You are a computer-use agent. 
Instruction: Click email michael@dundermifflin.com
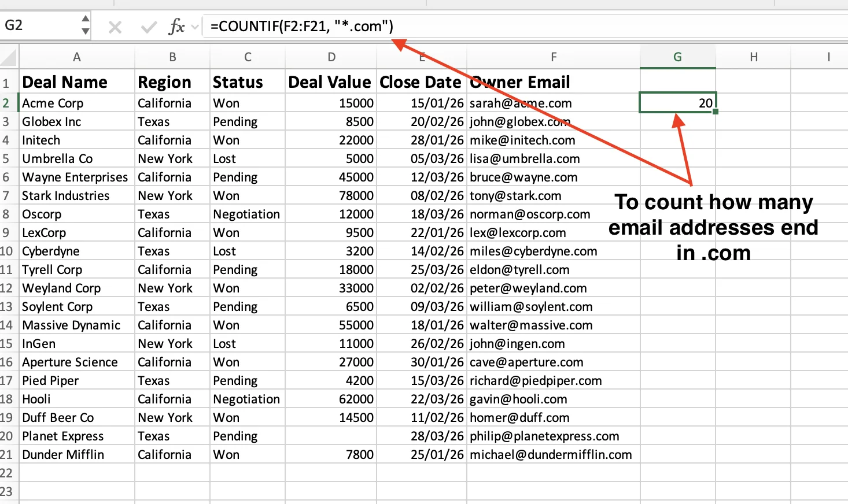(554, 454)
